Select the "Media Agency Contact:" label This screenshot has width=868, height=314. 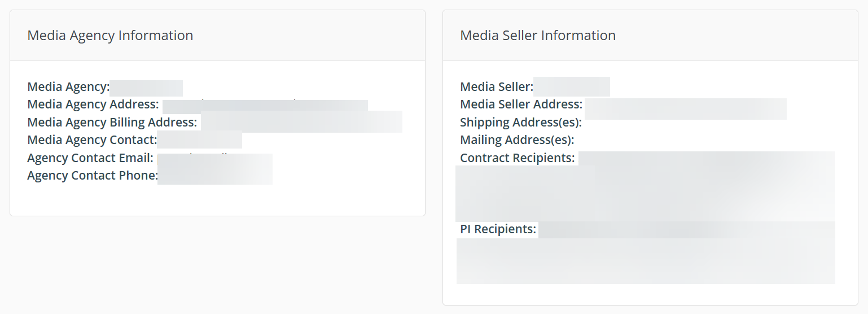[x=92, y=140]
